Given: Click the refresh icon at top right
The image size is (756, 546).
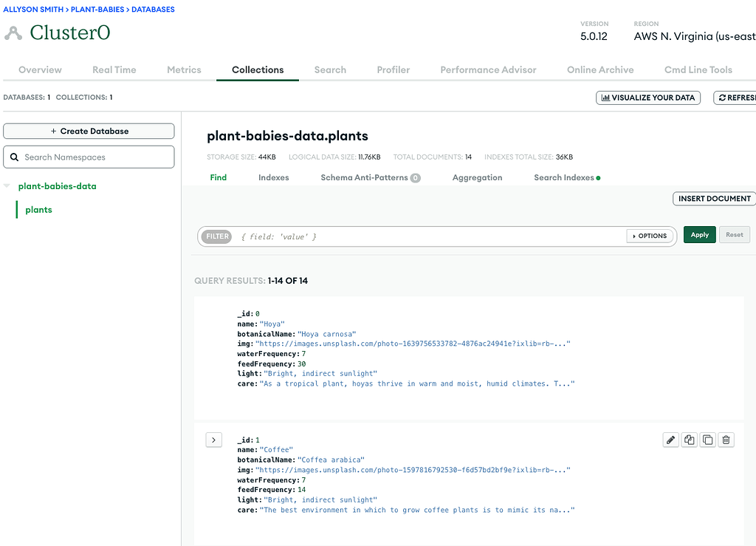Looking at the screenshot, I should coord(721,98).
